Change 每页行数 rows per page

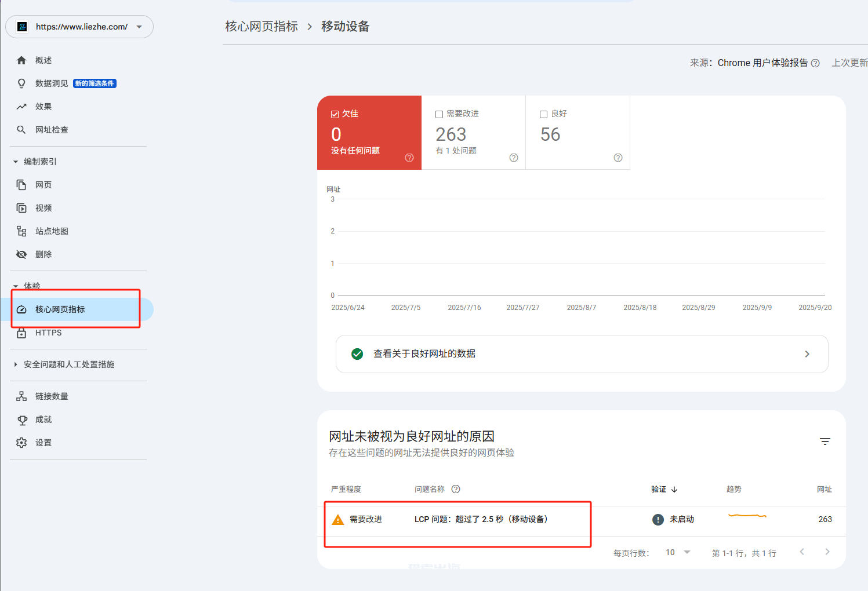pos(677,552)
